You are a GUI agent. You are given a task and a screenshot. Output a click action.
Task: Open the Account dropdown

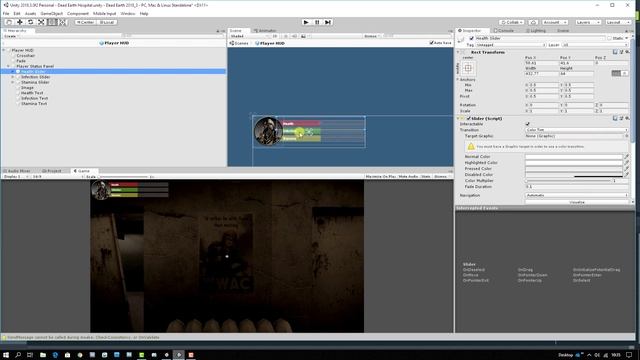point(554,22)
